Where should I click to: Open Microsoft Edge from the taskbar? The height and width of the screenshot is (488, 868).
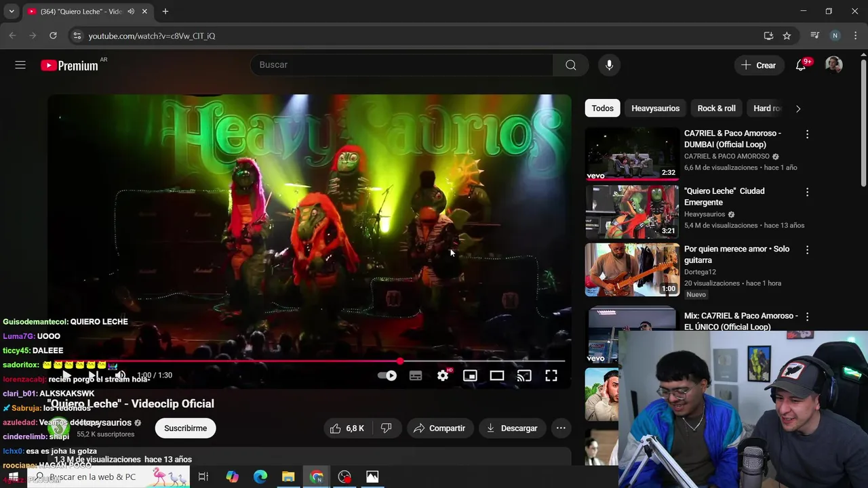tap(260, 477)
